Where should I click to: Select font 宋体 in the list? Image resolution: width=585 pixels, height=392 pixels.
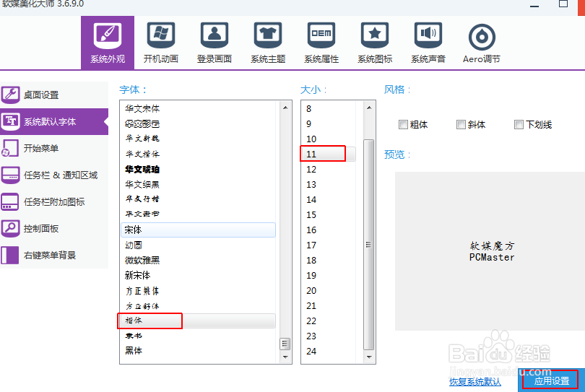coord(198,230)
